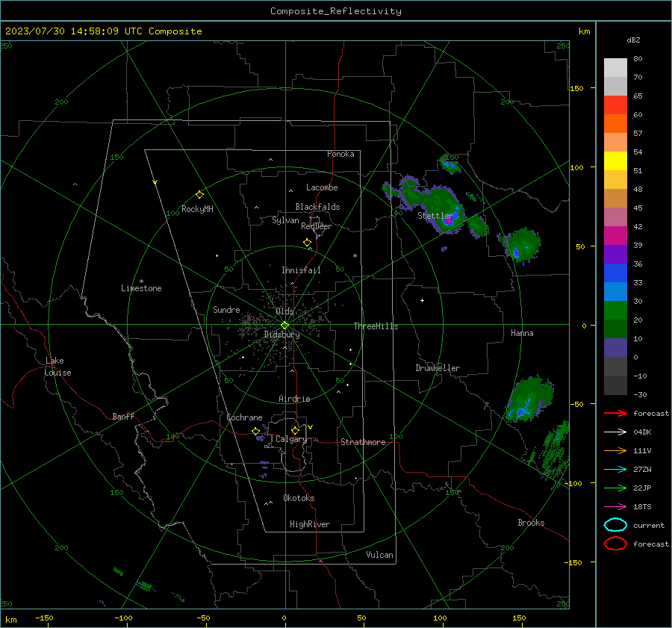This screenshot has width=672, height=628.
Task: Click the Strathmore label
Action: pyautogui.click(x=363, y=442)
